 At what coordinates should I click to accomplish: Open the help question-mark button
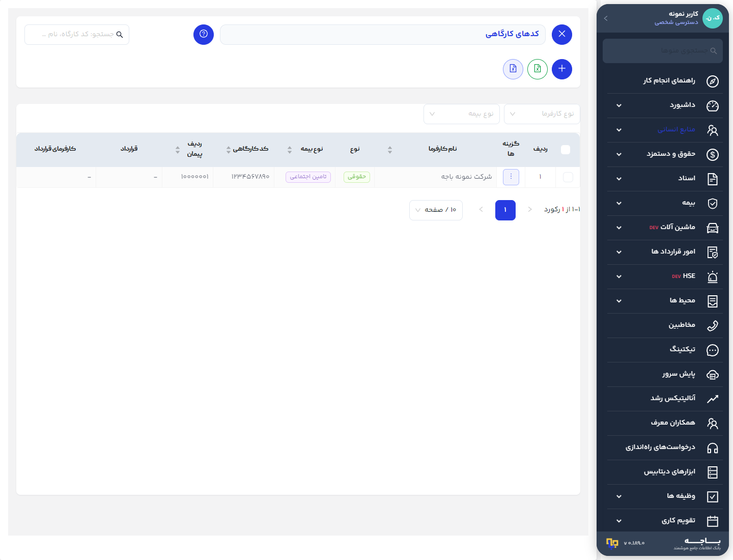204,35
